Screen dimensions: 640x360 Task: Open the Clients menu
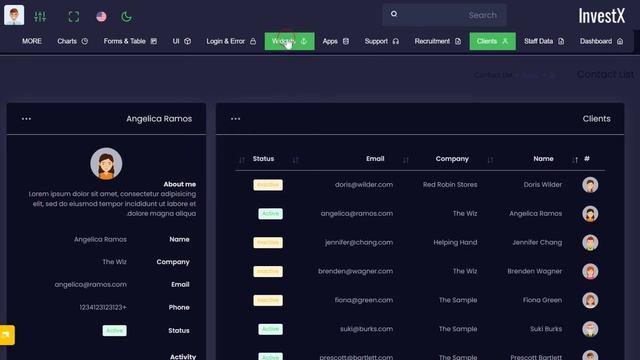click(492, 41)
